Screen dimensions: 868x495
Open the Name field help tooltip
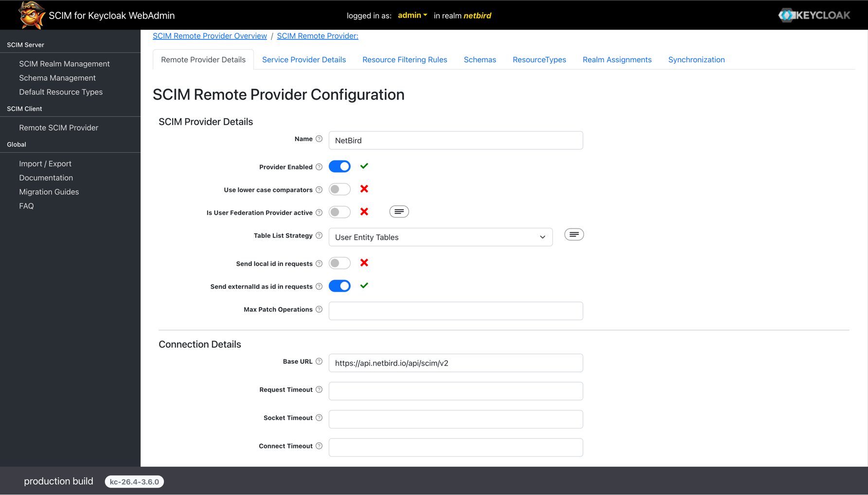(x=319, y=139)
